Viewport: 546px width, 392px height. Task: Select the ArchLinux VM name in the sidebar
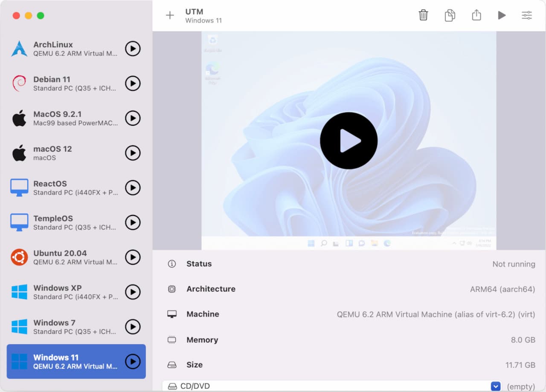[53, 44]
